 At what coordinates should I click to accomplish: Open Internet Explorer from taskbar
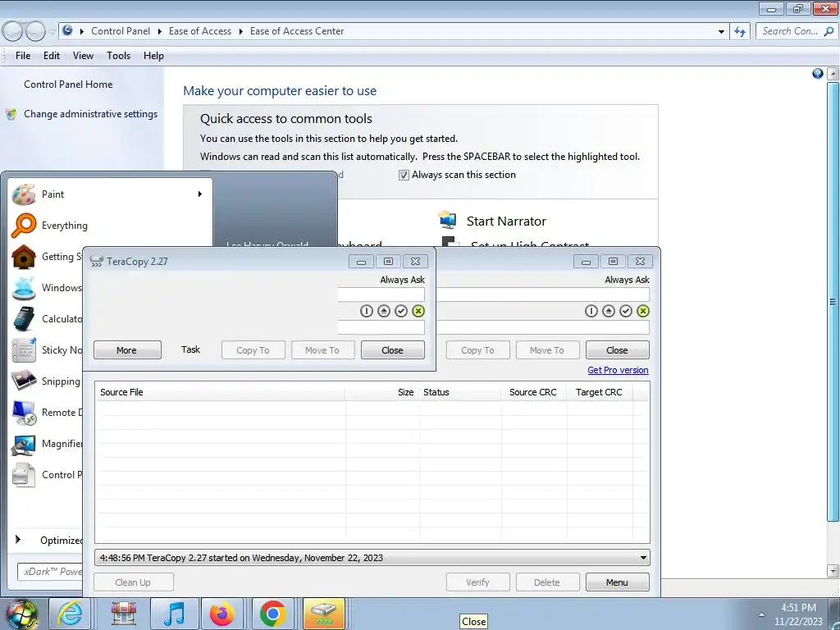click(x=71, y=614)
